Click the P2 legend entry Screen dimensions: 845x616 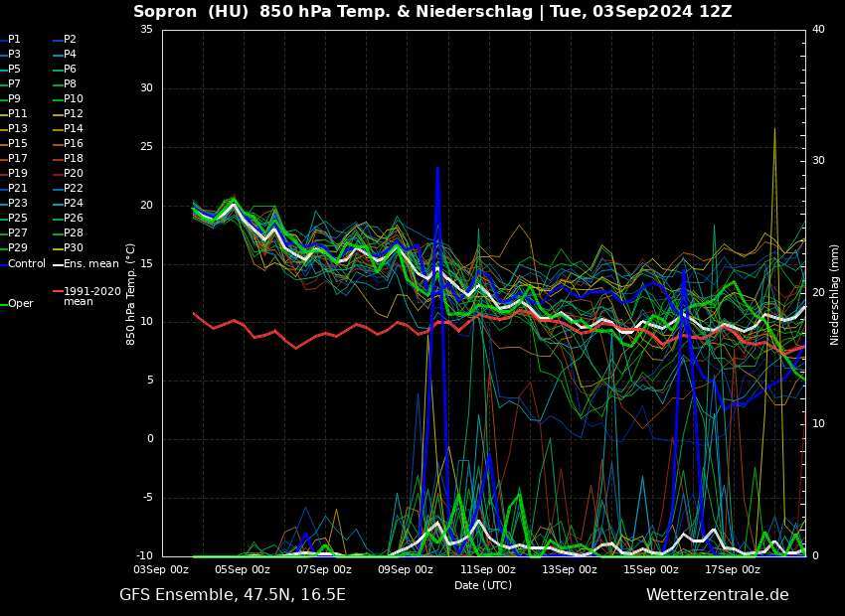click(x=70, y=39)
